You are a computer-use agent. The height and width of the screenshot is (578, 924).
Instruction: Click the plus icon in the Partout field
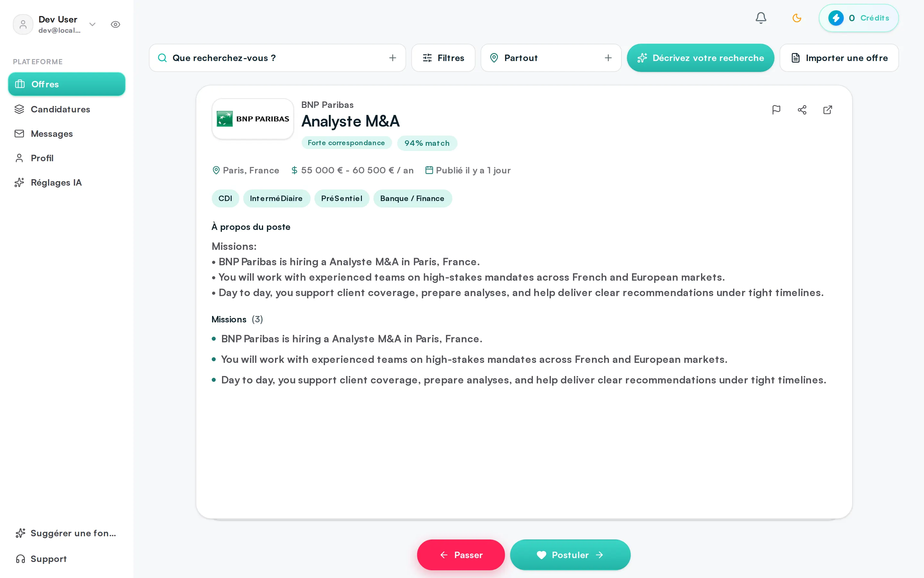(x=608, y=58)
